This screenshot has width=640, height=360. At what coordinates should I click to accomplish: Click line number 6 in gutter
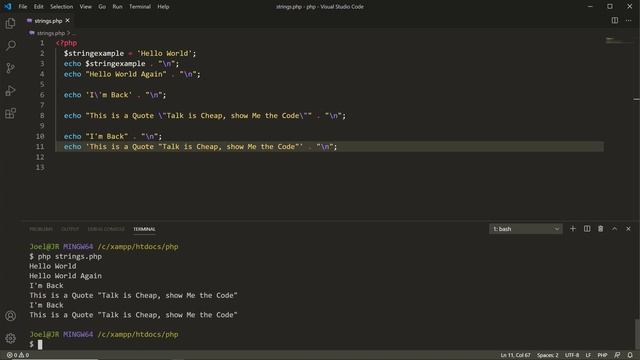[x=42, y=95]
